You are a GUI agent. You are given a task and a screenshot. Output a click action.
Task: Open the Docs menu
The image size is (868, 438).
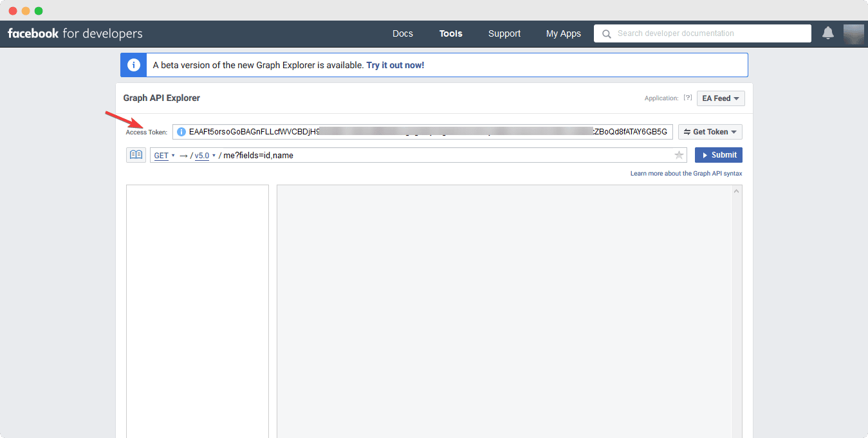pyautogui.click(x=403, y=33)
